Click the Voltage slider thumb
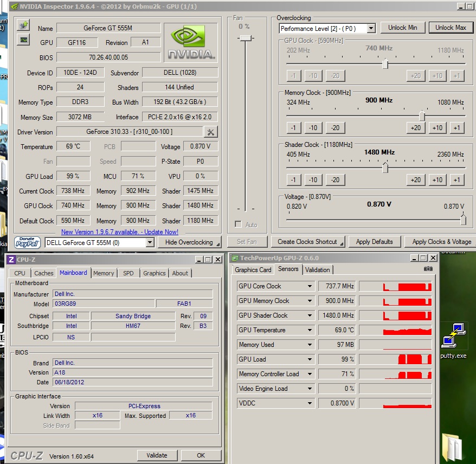The width and height of the screenshot is (476, 464). tap(463, 220)
